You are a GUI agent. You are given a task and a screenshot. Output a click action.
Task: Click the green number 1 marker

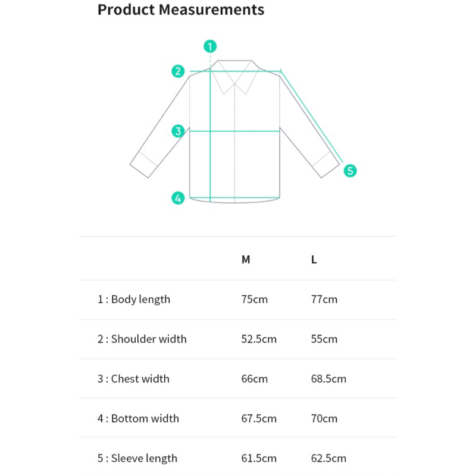tap(210, 46)
